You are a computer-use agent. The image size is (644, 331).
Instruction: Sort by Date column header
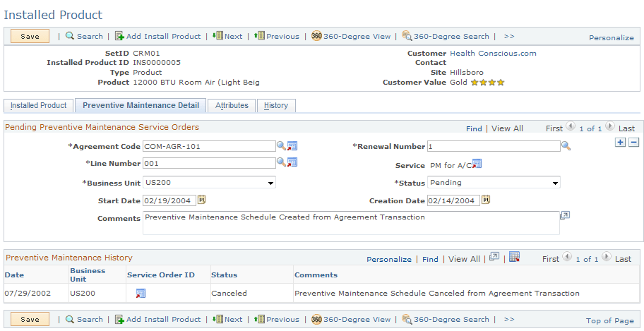[14, 275]
